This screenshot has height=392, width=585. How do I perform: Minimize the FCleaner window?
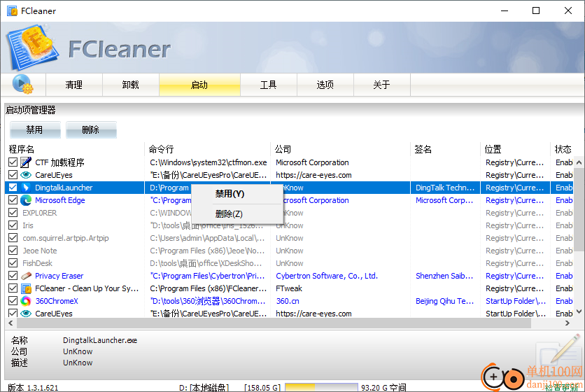pyautogui.click(x=505, y=10)
